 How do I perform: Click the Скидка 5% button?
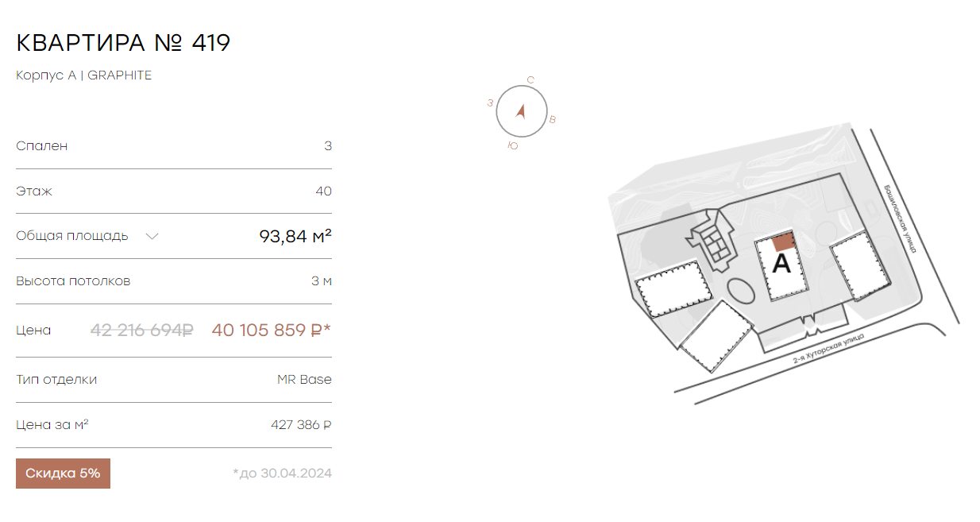point(63,474)
